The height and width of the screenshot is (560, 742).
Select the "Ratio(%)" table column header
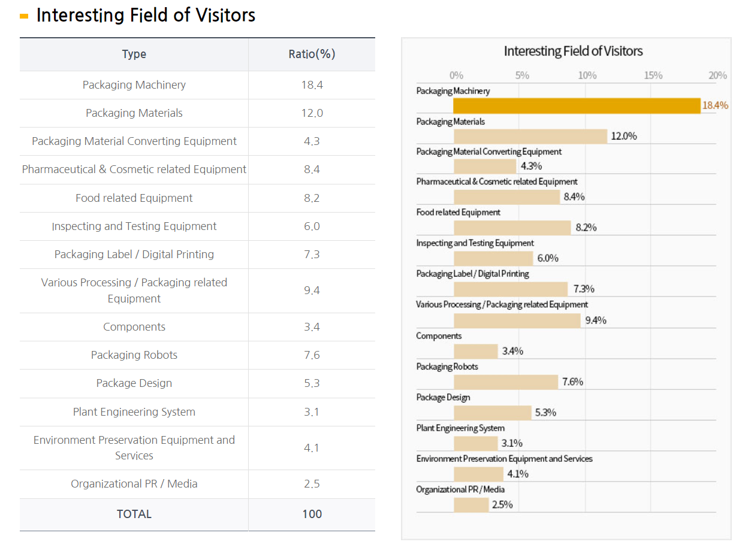click(312, 54)
